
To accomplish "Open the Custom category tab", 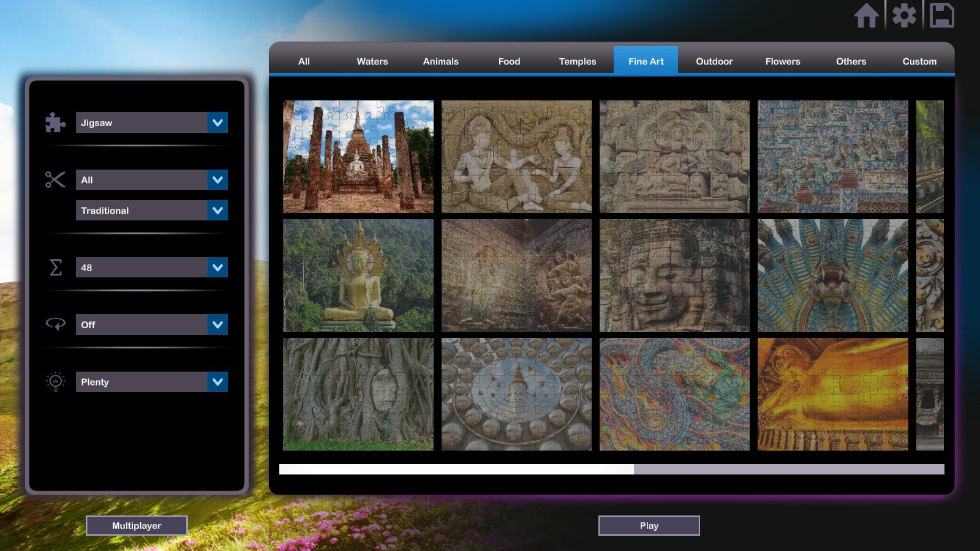I will [919, 61].
